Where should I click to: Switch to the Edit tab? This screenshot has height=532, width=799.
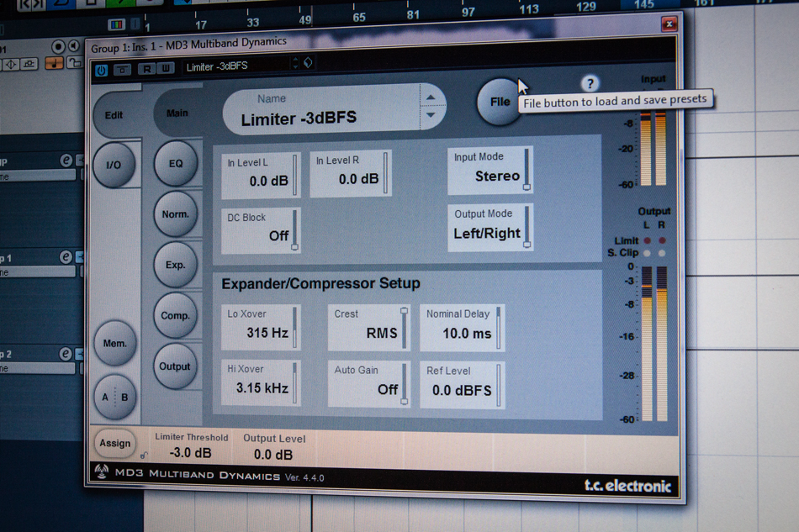114,115
